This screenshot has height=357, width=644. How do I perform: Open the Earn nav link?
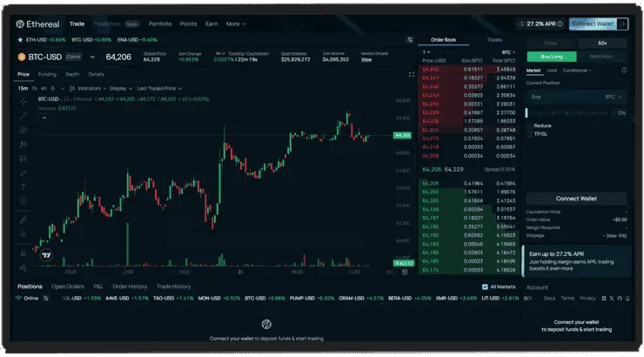pos(211,24)
